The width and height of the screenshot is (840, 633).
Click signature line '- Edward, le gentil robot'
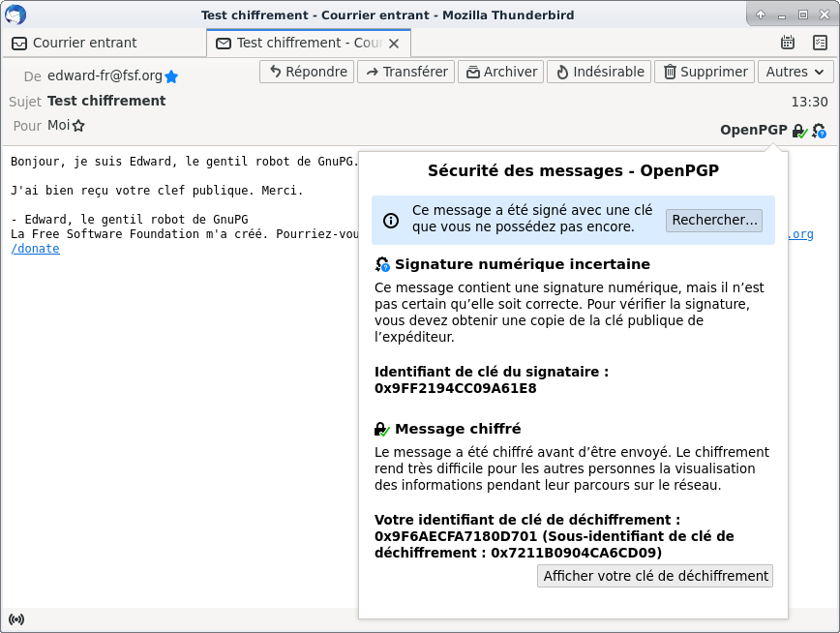130,219
